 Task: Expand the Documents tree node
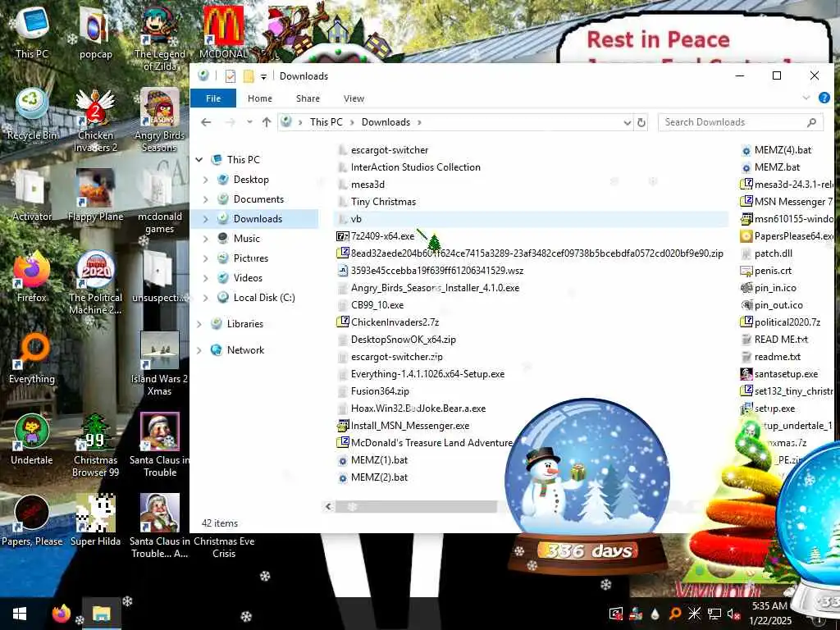(x=206, y=199)
